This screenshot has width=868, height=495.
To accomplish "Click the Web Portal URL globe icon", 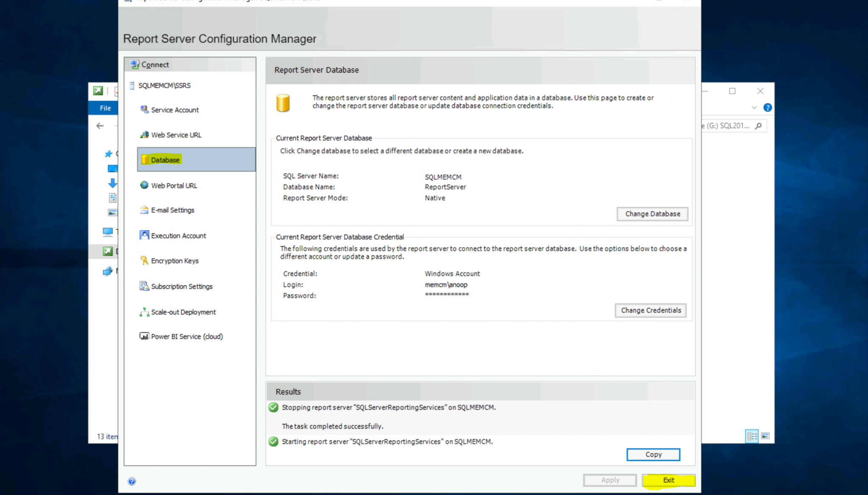I will click(x=144, y=185).
